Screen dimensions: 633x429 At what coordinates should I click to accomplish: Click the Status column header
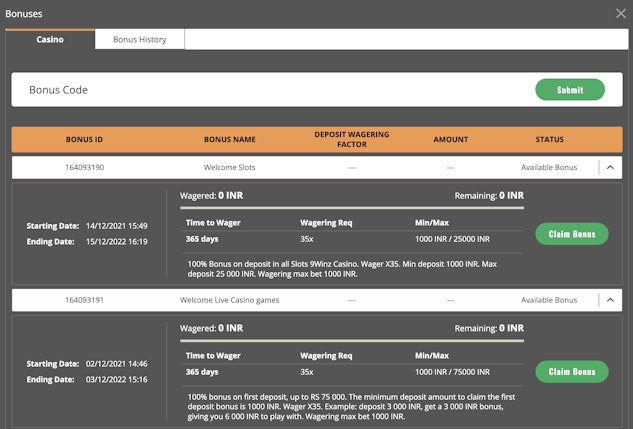point(549,140)
